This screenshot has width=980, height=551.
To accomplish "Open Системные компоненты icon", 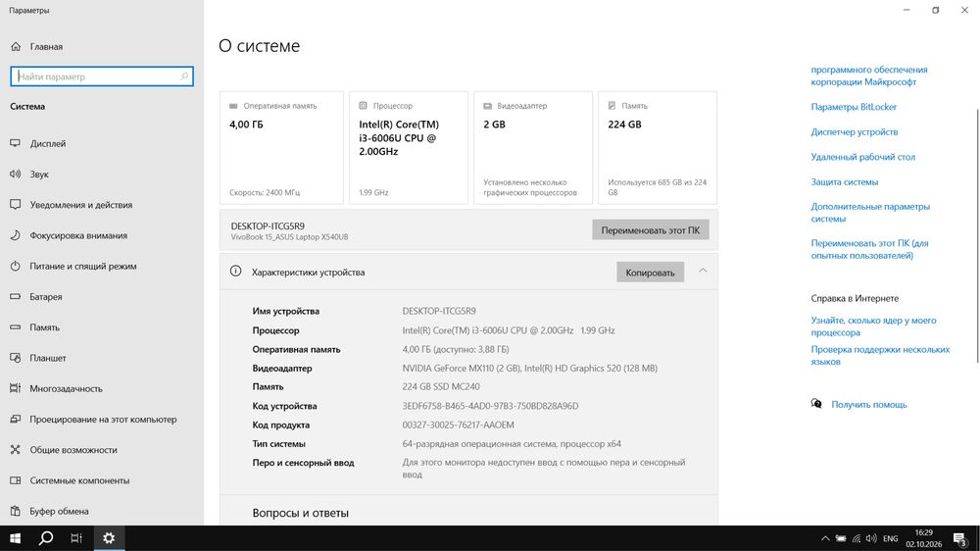I will point(16,480).
